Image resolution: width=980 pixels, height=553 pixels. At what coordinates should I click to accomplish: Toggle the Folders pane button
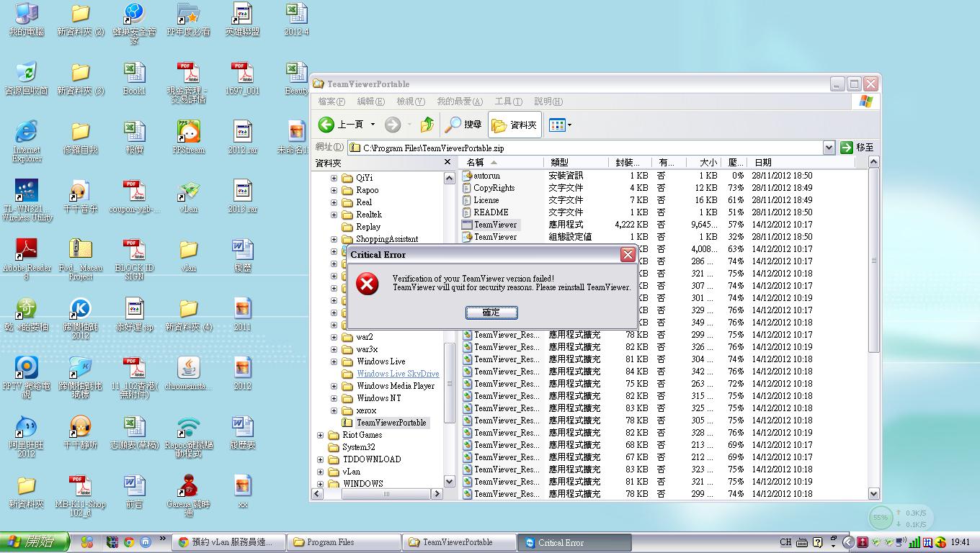pos(514,125)
